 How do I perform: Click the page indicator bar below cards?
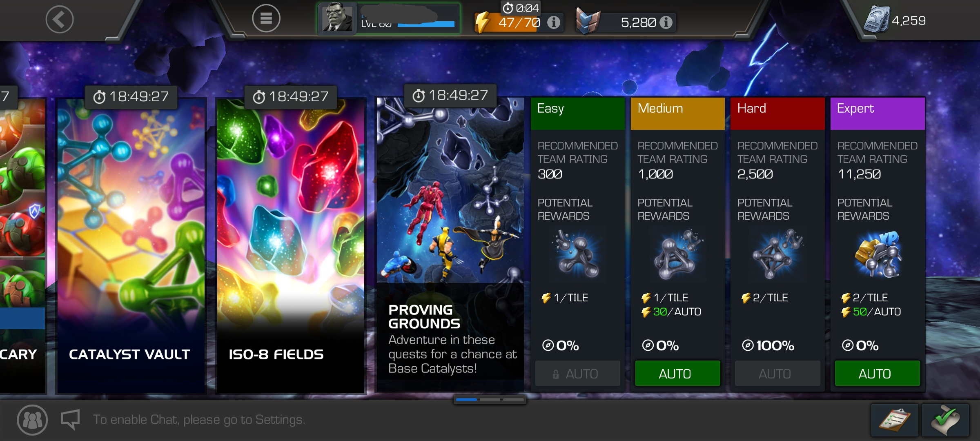[490, 399]
